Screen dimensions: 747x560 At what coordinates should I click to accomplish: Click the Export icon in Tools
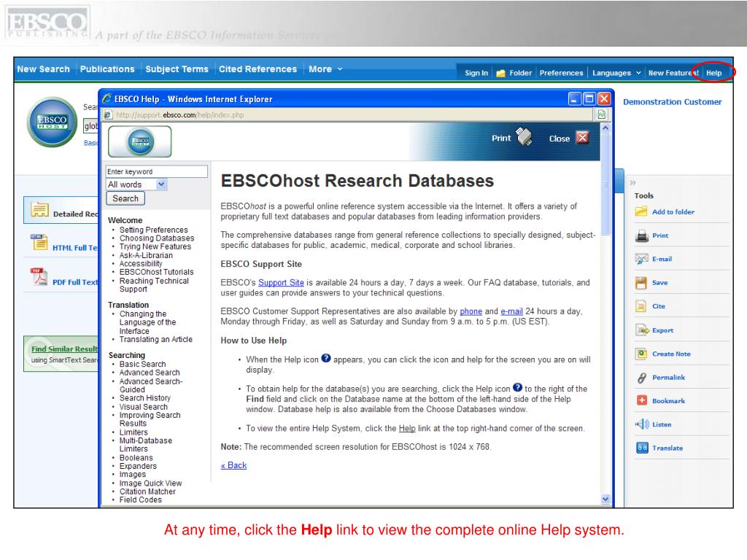point(642,330)
